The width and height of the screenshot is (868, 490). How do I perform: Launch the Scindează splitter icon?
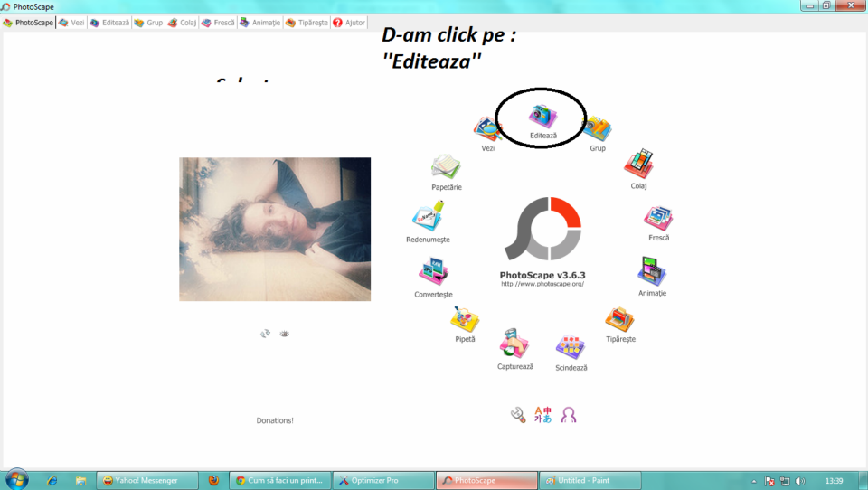point(571,348)
